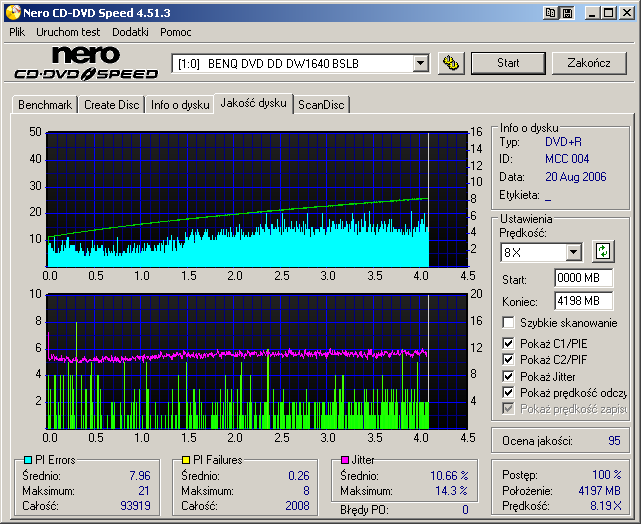Click the Nero disc icon in title bar
641x524 pixels.
click(13, 13)
